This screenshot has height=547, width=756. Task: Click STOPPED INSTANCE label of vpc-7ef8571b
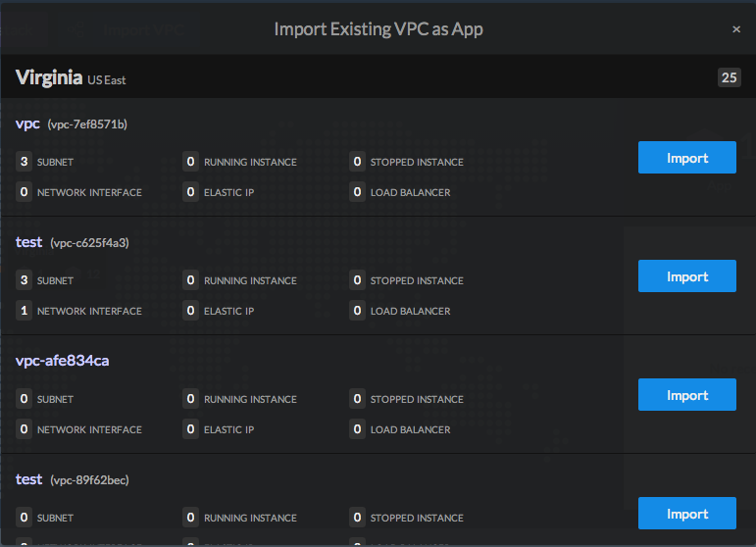[x=417, y=163]
